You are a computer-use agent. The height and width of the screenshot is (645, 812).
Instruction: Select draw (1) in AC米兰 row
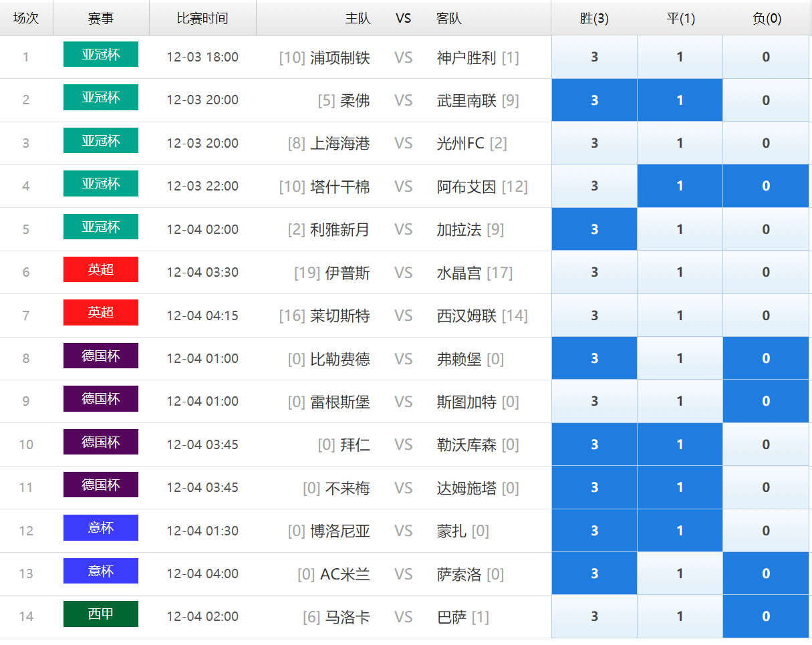coord(680,573)
